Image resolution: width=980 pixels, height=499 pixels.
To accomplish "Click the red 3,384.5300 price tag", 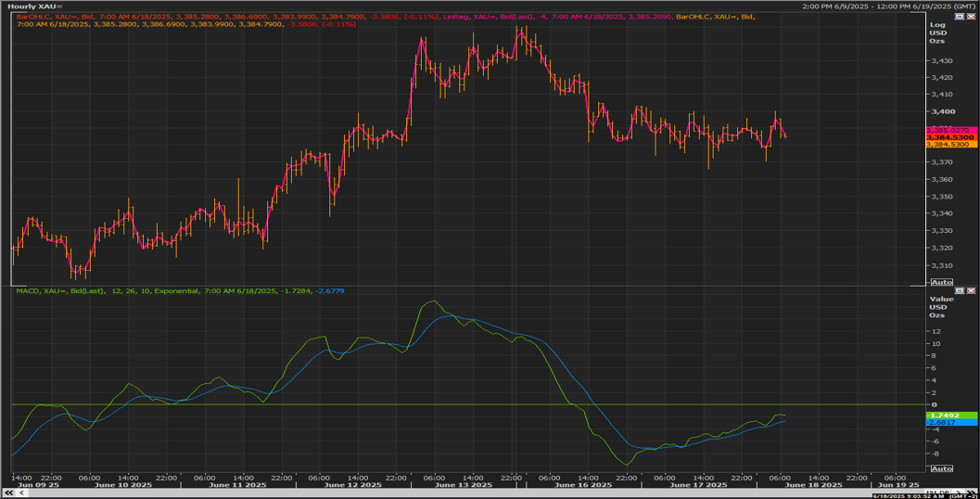I will coord(950,137).
